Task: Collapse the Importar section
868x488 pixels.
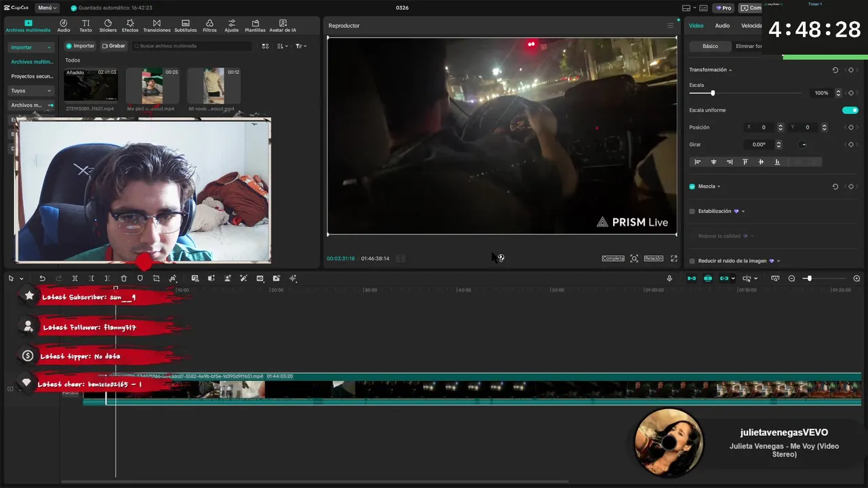Action: coord(50,47)
